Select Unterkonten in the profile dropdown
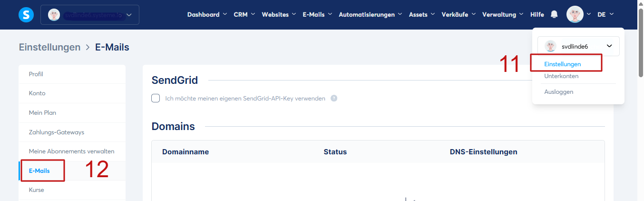 tap(561, 76)
